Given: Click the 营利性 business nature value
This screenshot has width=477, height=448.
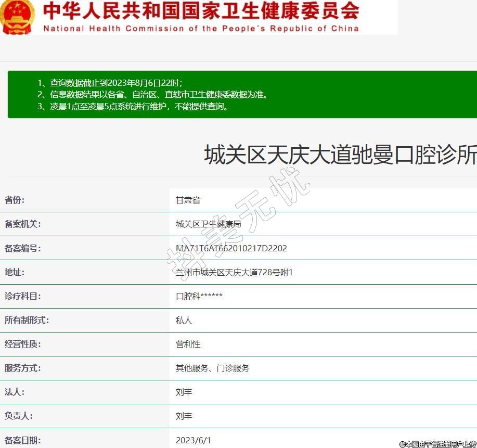Looking at the screenshot, I should tap(188, 344).
